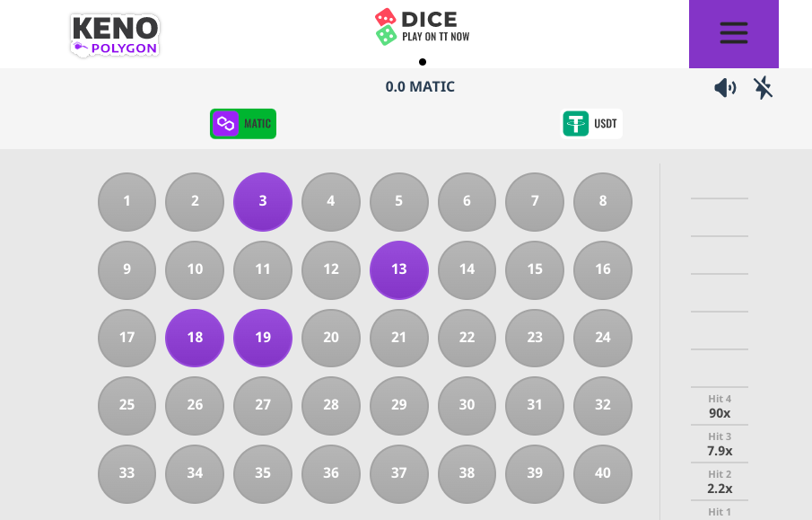This screenshot has height=520, width=812.
Task: Pick number 40 on the board
Action: pos(603,473)
